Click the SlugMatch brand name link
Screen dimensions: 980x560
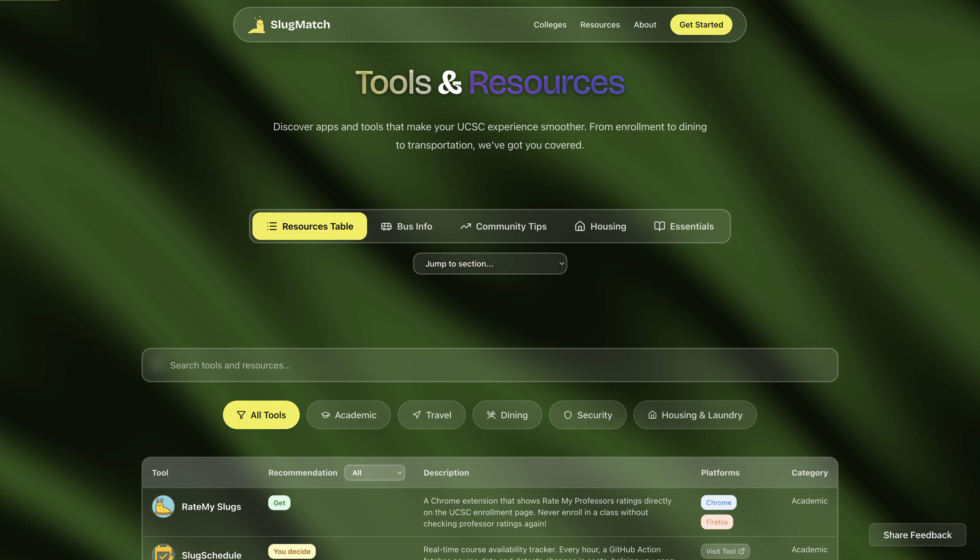(300, 25)
